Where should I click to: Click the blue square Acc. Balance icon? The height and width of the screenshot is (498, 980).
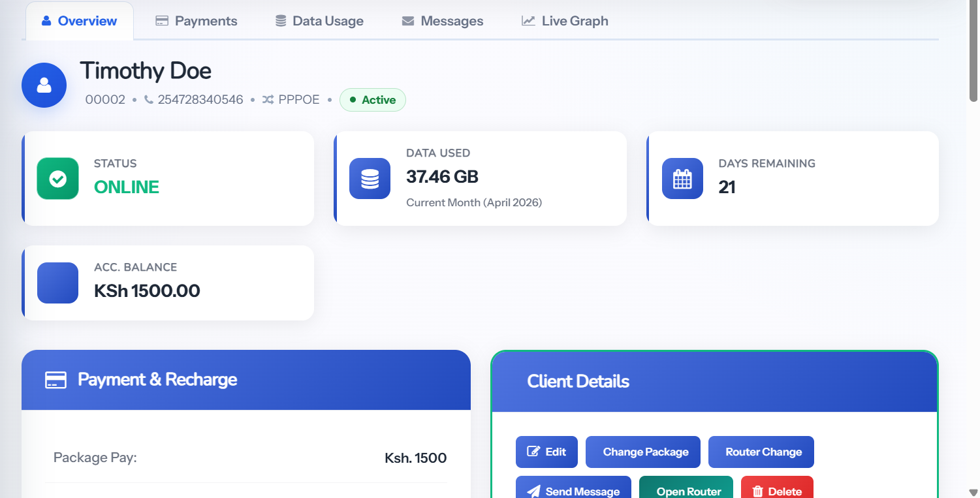57,283
